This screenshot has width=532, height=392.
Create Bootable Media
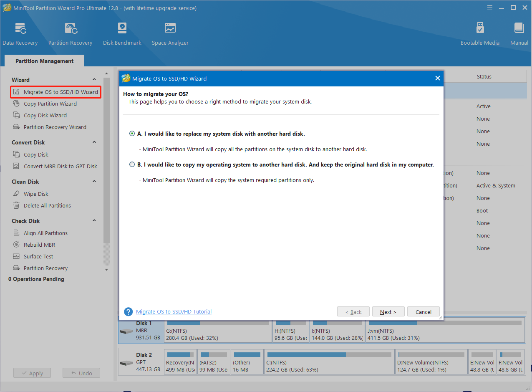pyautogui.click(x=480, y=34)
